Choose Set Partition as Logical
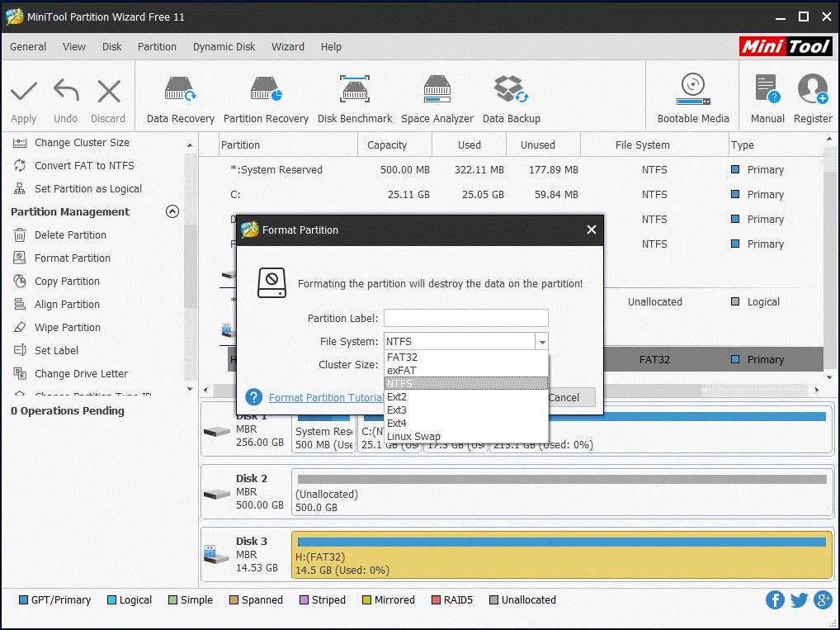This screenshot has width=840, height=630. coord(87,189)
